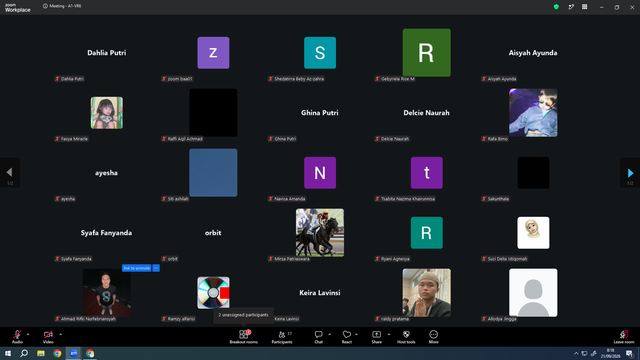The height and width of the screenshot is (360, 640).
Task: Click the large ayesha center name
Action: click(x=106, y=173)
